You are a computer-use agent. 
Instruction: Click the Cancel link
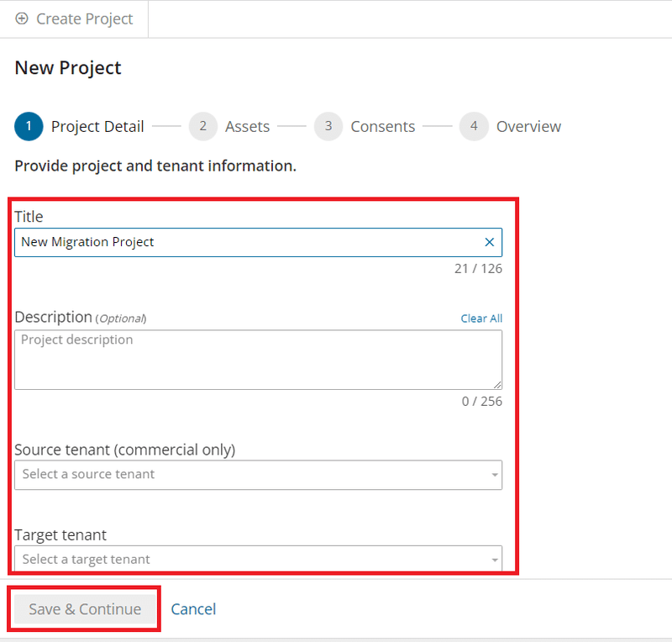pos(193,609)
